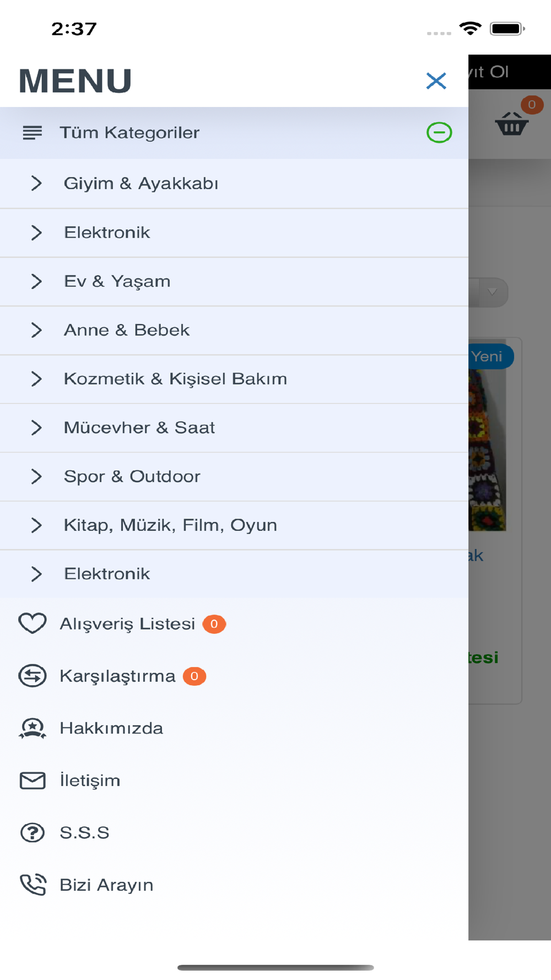Screen dimensions: 551x980
Task: Expand the Giyim & Ayakkabı chevron
Action: pyautogui.click(x=36, y=183)
